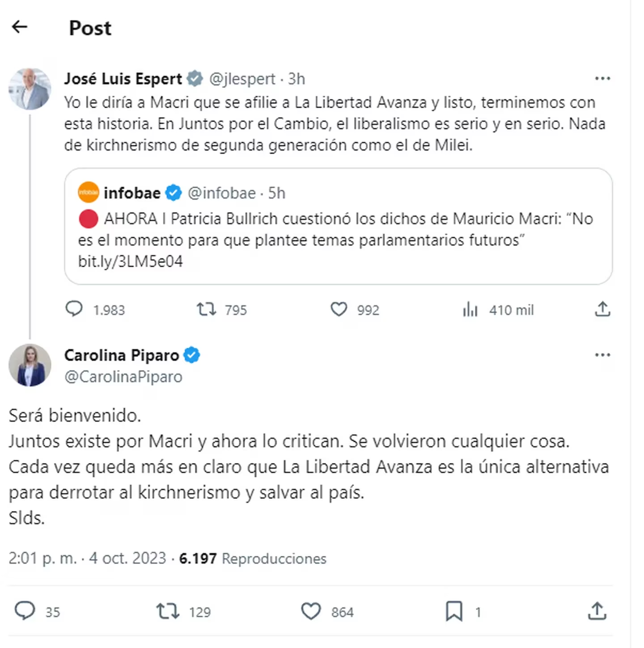This screenshot has width=644, height=648.
Task: Open Carolina Piparo's profile picture
Action: pos(30,365)
